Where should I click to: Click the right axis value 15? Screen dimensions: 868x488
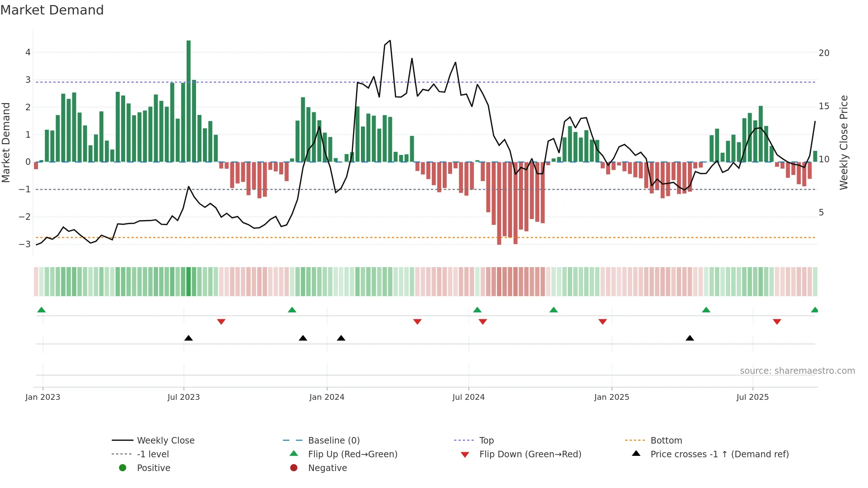tap(824, 106)
